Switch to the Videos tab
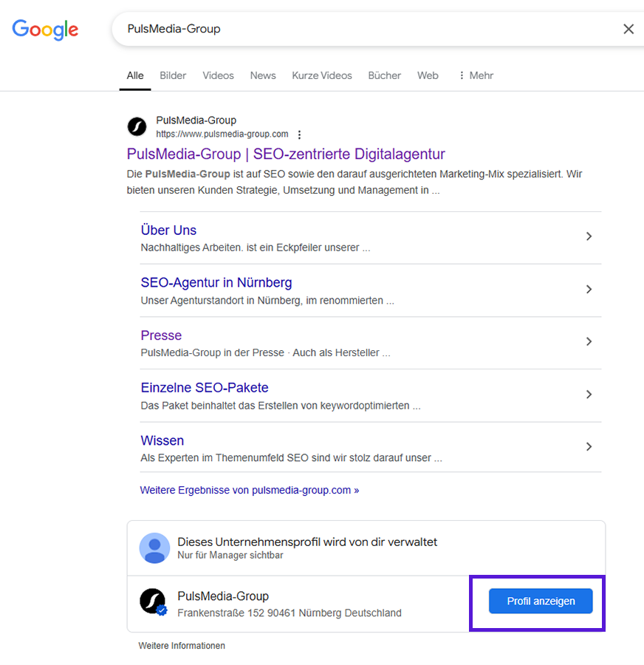644x665 pixels. pos(218,75)
